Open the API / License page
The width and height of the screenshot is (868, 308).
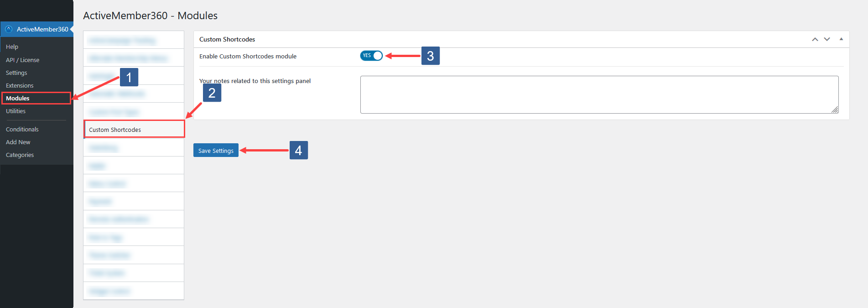[x=22, y=60]
